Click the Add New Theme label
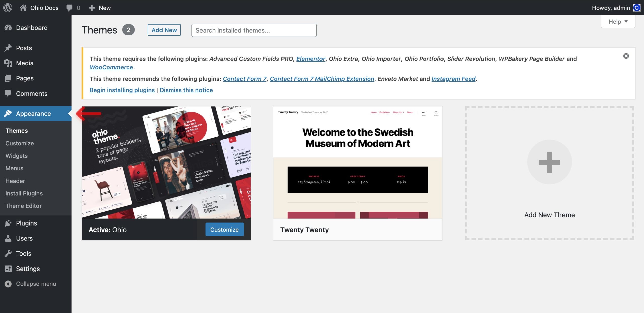Screen dimensions: 644x313 [x=549, y=215]
